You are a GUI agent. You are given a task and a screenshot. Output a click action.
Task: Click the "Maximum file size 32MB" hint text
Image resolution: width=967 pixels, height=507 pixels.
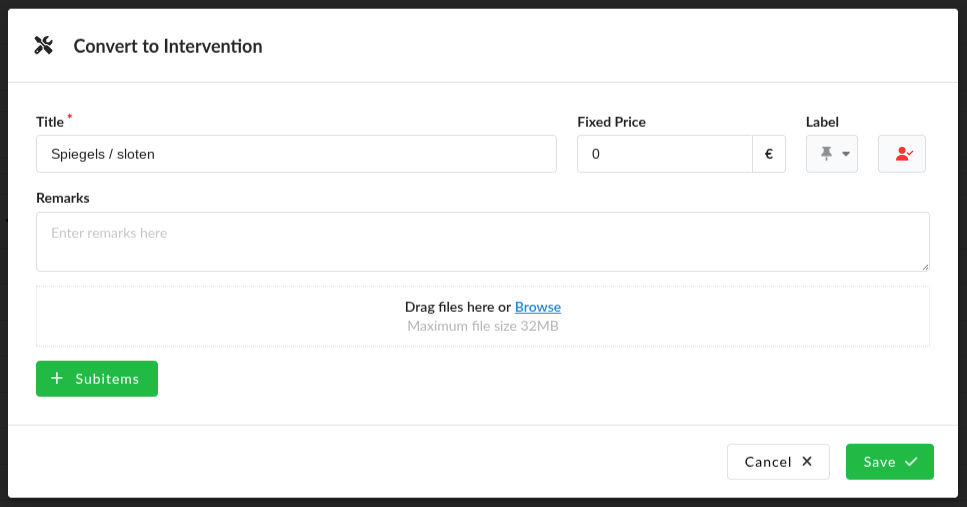[x=482, y=326]
